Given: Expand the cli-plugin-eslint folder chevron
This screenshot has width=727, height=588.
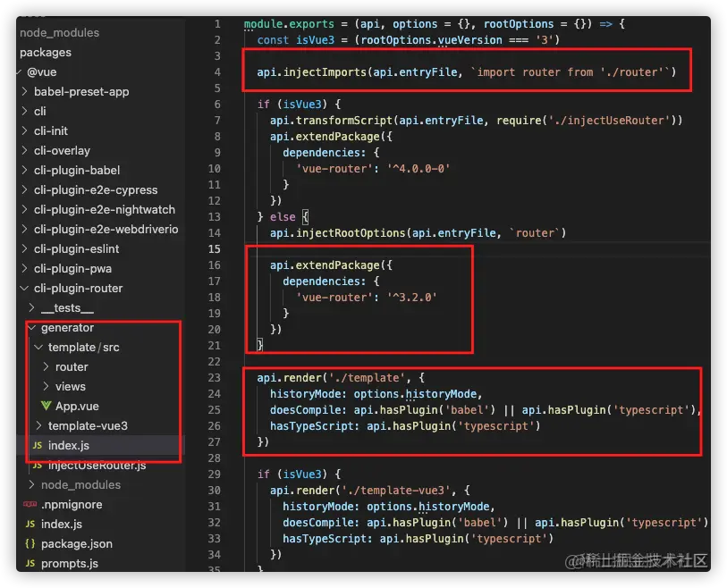Looking at the screenshot, I should pos(24,248).
